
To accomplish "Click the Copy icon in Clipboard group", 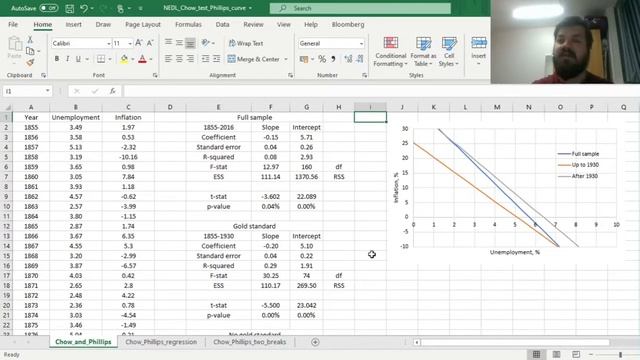I will (x=30, y=51).
